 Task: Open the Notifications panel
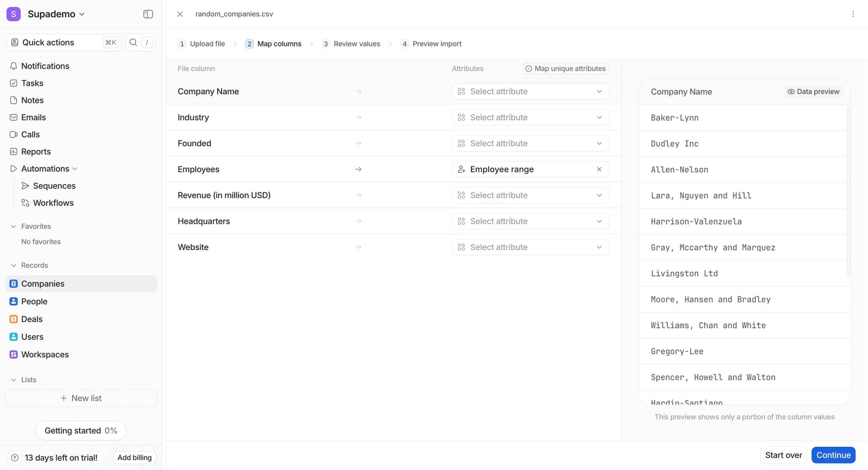pos(45,66)
